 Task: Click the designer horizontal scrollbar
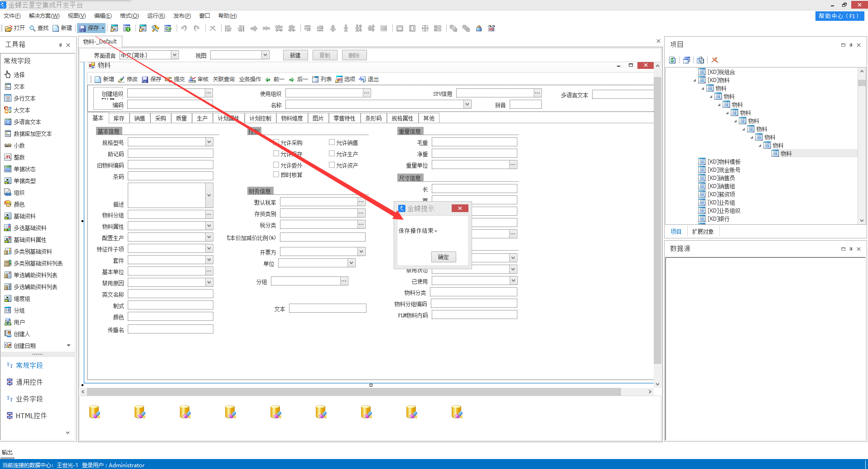pyautogui.click(x=354, y=392)
